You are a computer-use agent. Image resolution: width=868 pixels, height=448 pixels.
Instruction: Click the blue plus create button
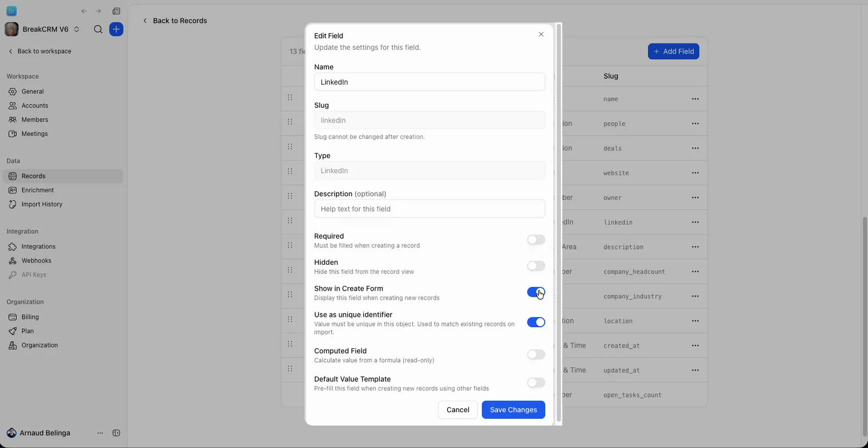116,29
